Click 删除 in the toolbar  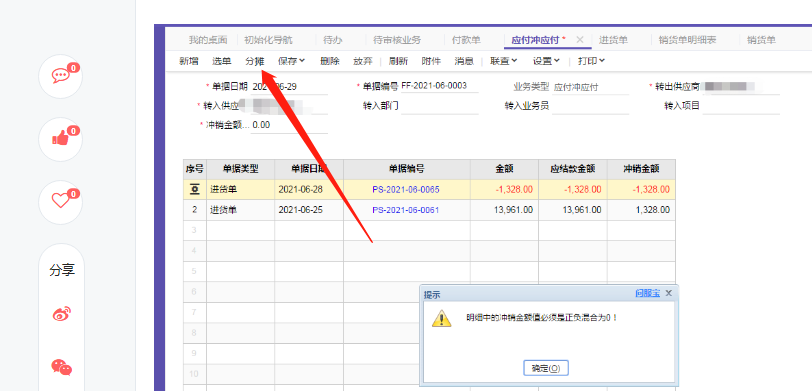tap(330, 61)
